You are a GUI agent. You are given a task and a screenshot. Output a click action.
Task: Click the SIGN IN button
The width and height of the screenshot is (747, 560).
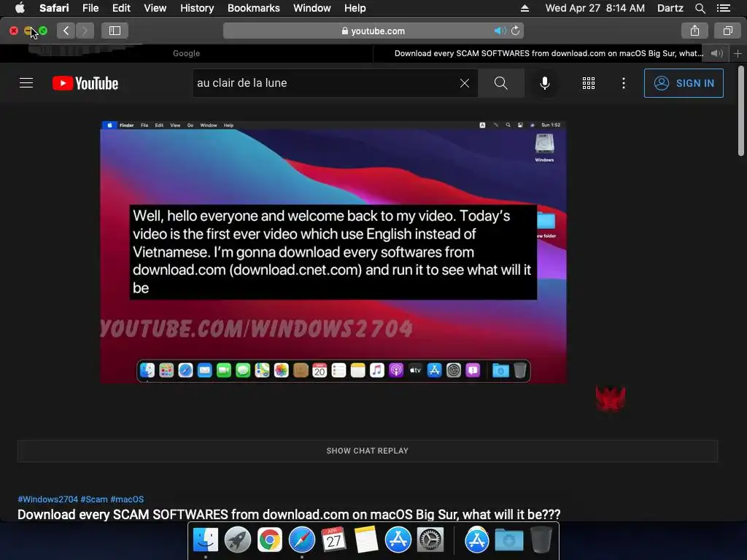click(684, 83)
